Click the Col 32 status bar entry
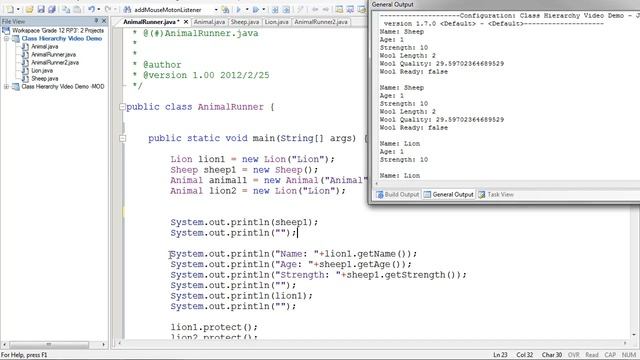The image size is (640, 360). coord(524,355)
